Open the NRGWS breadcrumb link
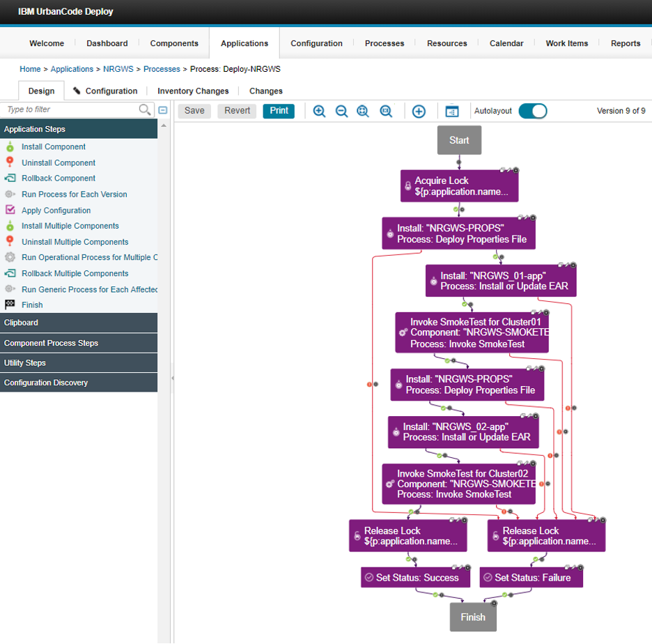Image resolution: width=652 pixels, height=644 pixels. [x=118, y=69]
